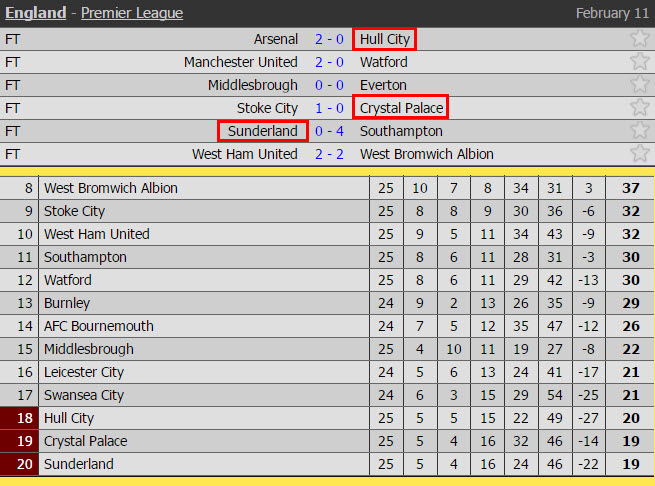Mark Stoke City vs Crystal Palace as favorite
The image size is (655, 486).
[640, 107]
